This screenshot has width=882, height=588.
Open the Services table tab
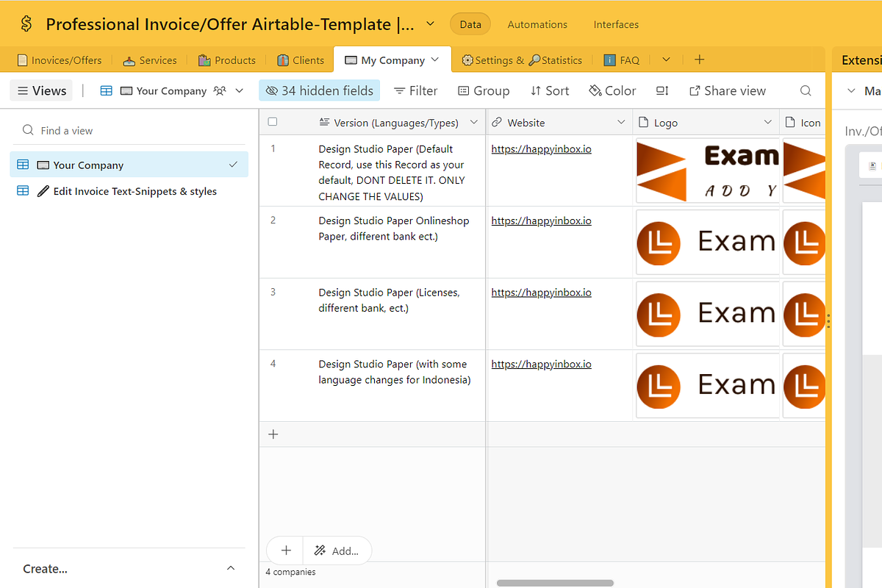[x=149, y=60]
